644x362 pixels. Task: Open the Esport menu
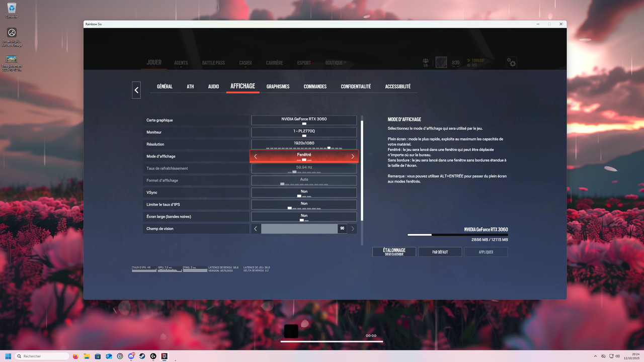tap(304, 63)
